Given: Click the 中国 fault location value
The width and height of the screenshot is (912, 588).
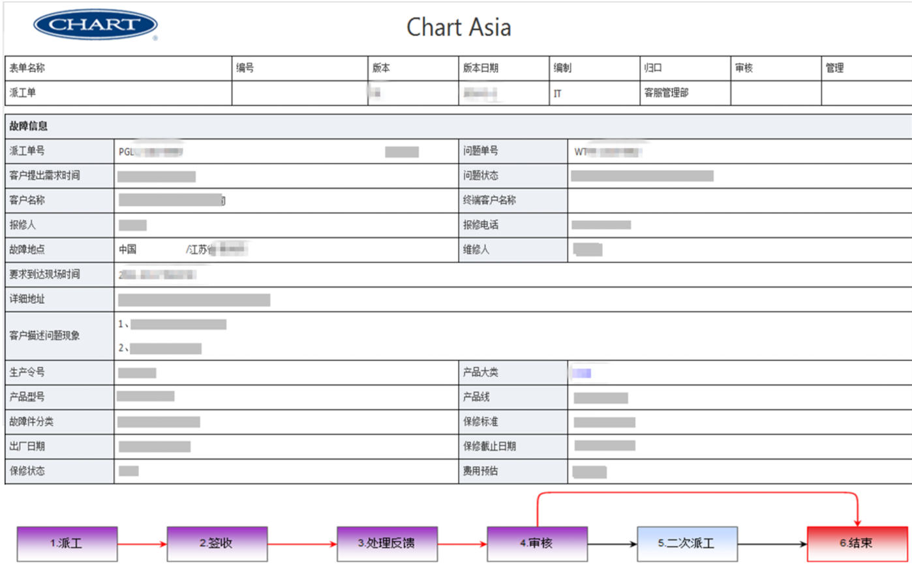Looking at the screenshot, I should click(128, 250).
